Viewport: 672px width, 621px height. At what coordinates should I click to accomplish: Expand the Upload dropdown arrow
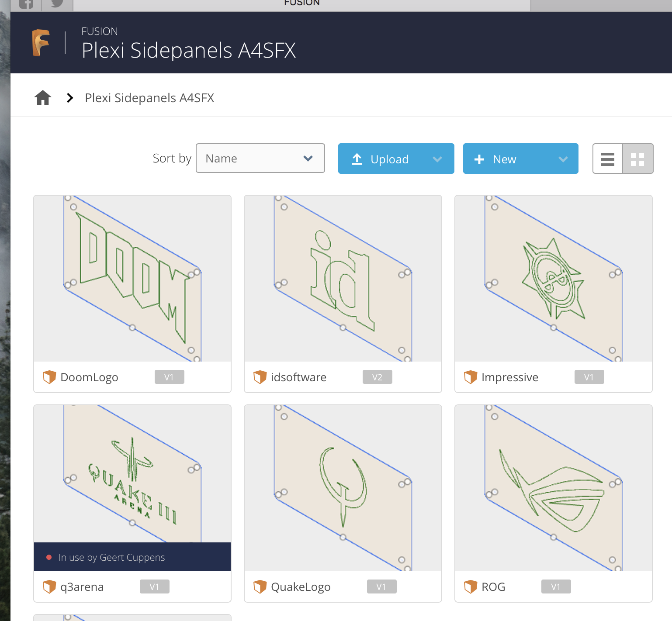click(x=437, y=159)
